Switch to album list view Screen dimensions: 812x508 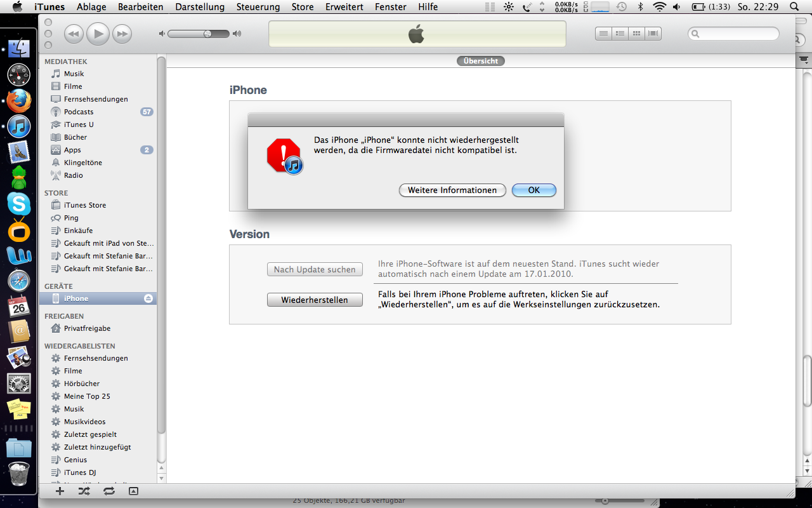tap(620, 34)
